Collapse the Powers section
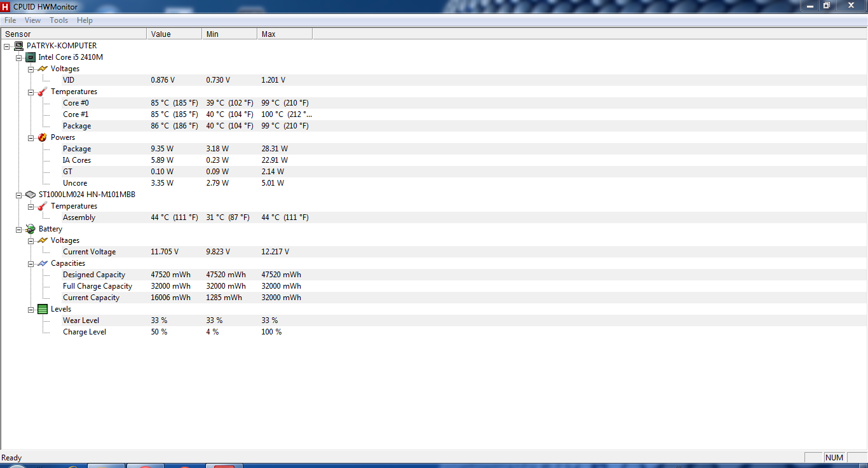This screenshot has height=468, width=868. pyautogui.click(x=31, y=137)
